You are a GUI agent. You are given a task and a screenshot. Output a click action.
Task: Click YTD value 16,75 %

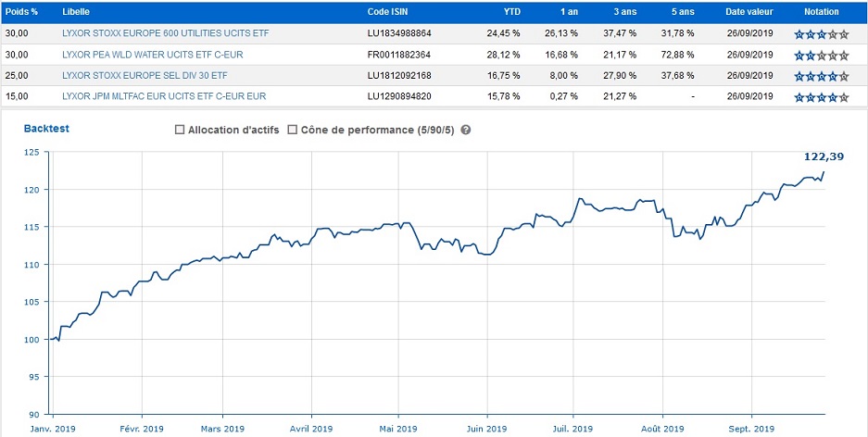pyautogui.click(x=504, y=75)
